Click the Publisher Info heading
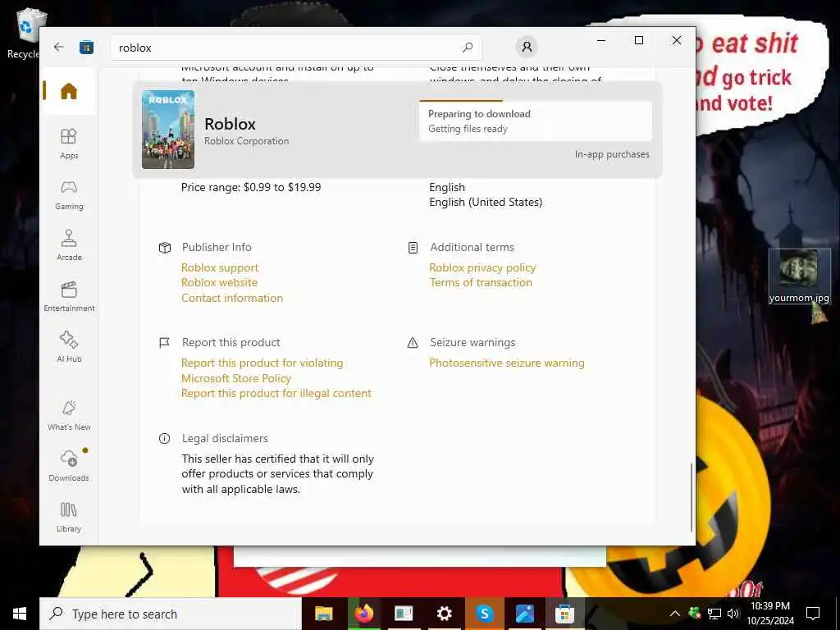The image size is (840, 630). point(217,247)
